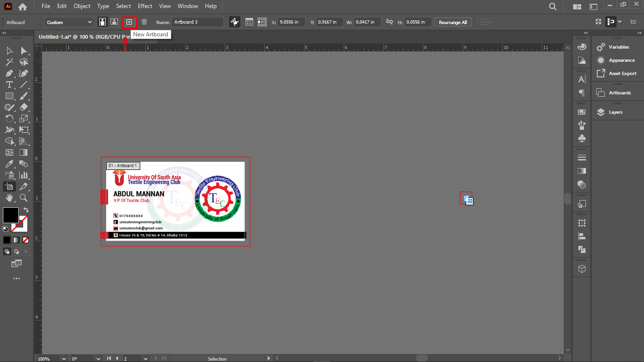644x362 pixels.
Task: Set artboard to landscape orientation
Action: coord(114,22)
